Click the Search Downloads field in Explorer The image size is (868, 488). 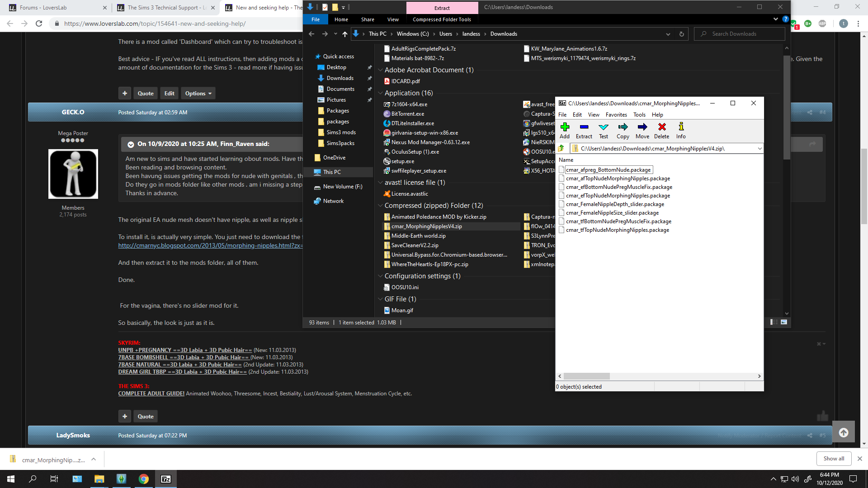(x=740, y=34)
